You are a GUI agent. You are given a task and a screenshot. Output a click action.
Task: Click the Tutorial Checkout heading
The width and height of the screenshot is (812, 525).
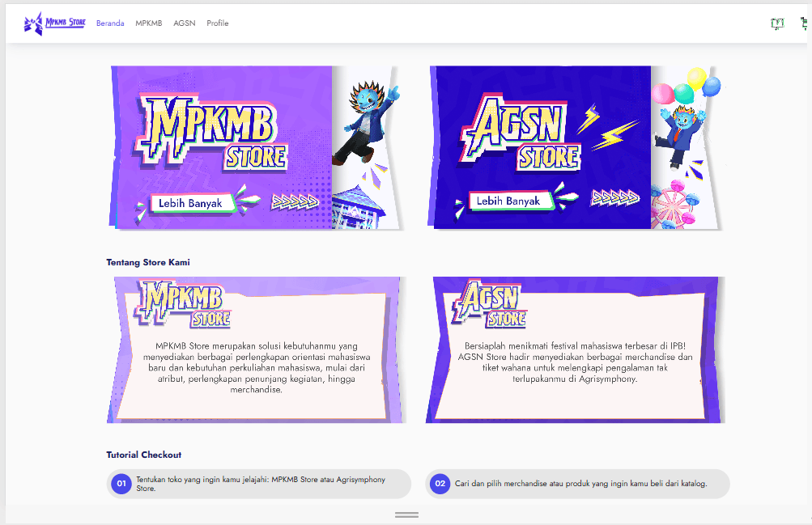pos(144,455)
